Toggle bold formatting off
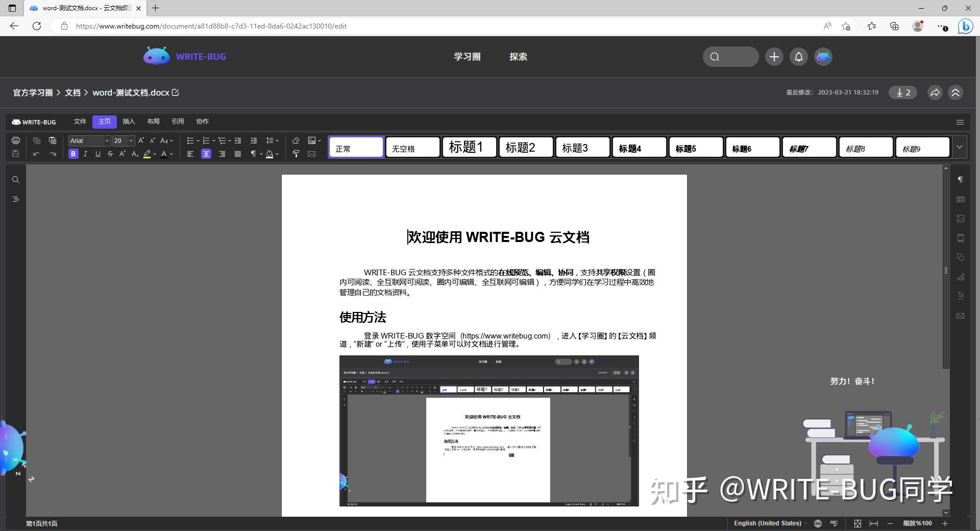 (73, 154)
